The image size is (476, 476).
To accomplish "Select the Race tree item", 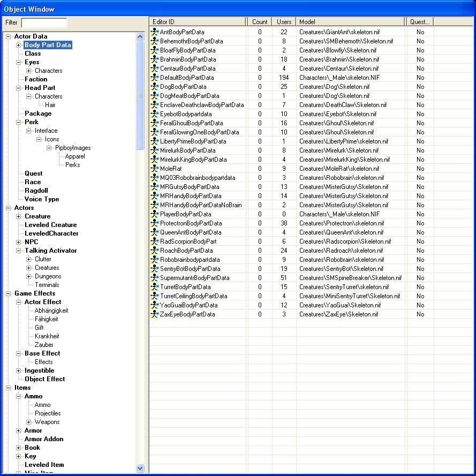I will tap(33, 182).
